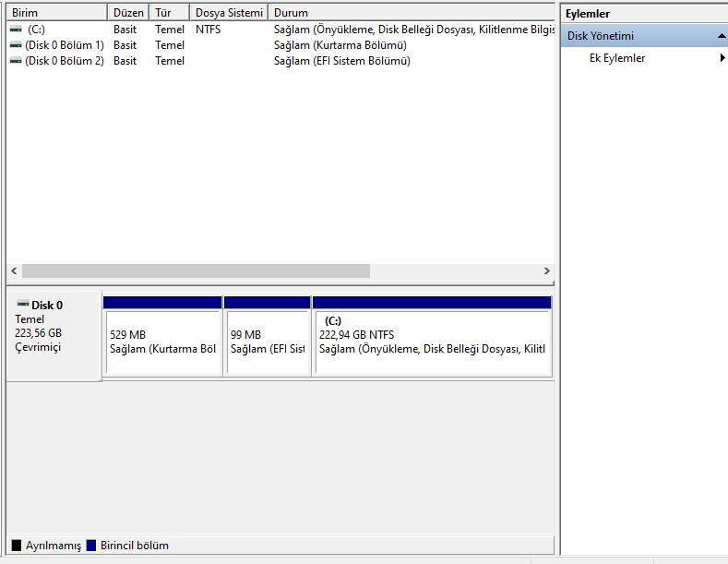
Task: Click the Çevrimiçi status text of Disk 0
Action: pyautogui.click(x=38, y=347)
